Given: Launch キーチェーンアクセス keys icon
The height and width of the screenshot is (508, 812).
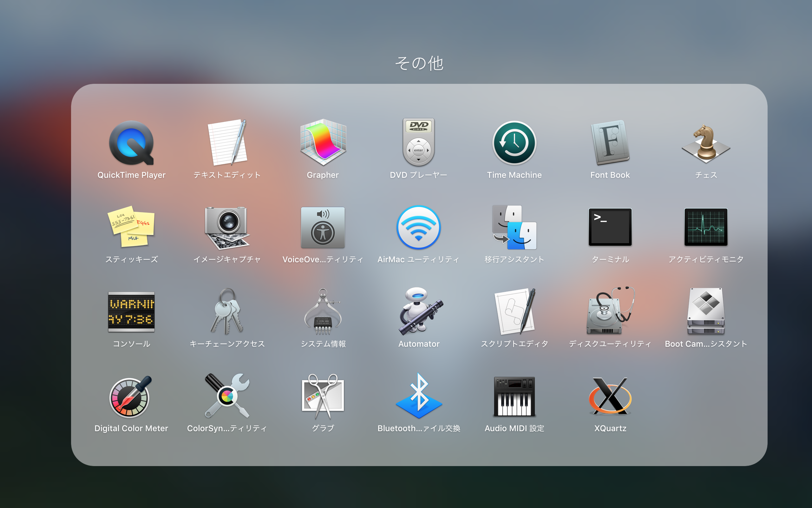Looking at the screenshot, I should (227, 311).
